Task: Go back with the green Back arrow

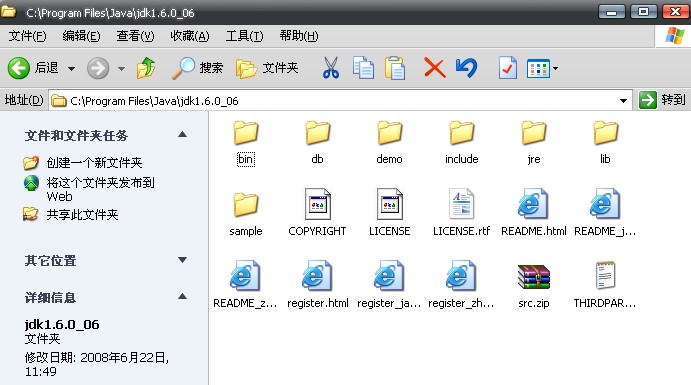Action: pos(19,68)
